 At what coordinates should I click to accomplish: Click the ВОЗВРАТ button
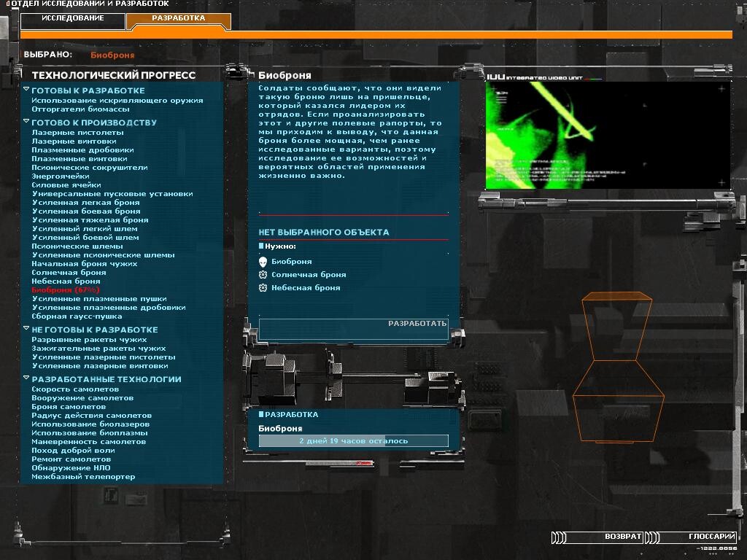(x=597, y=537)
